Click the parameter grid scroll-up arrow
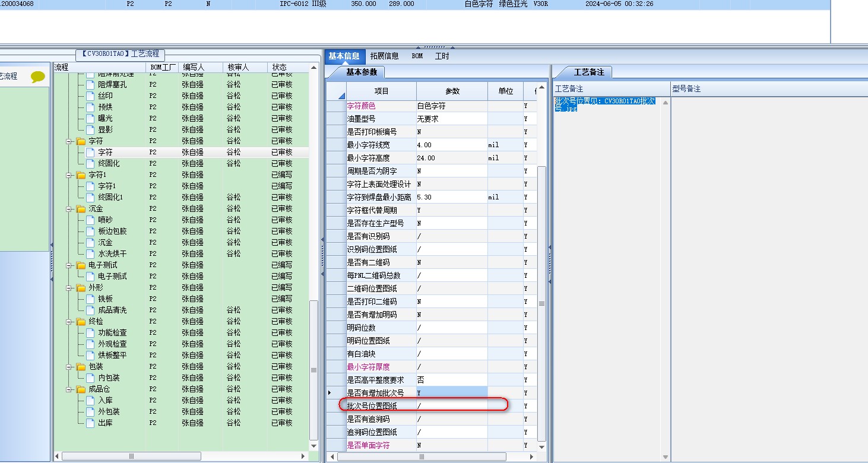Image resolution: width=868 pixels, height=463 pixels. [541, 87]
